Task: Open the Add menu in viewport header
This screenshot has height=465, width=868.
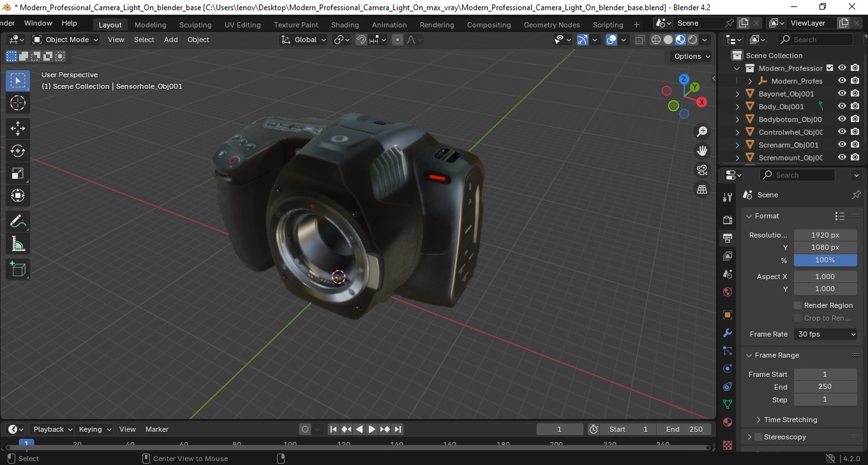Action: (x=171, y=40)
